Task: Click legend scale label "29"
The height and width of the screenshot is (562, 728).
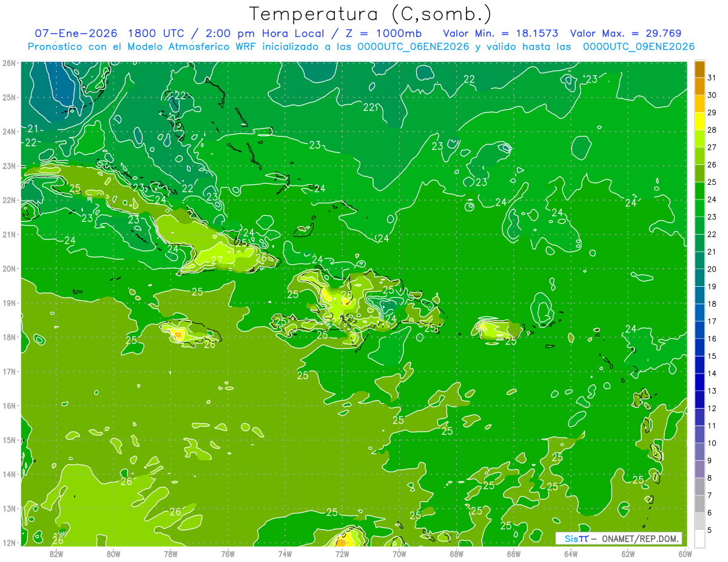Action: [x=712, y=113]
